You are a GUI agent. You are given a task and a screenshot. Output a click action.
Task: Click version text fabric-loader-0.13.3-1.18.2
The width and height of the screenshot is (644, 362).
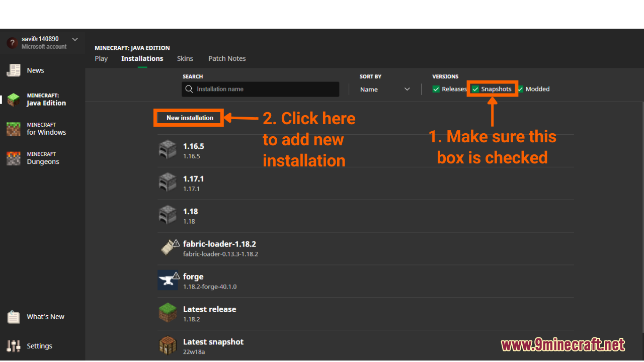[x=221, y=254]
